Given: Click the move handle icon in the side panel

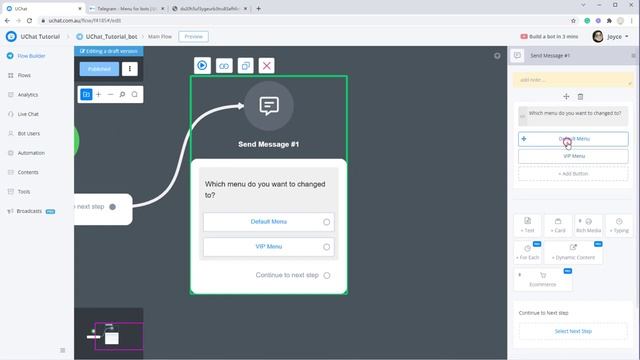Looking at the screenshot, I should 566,96.
